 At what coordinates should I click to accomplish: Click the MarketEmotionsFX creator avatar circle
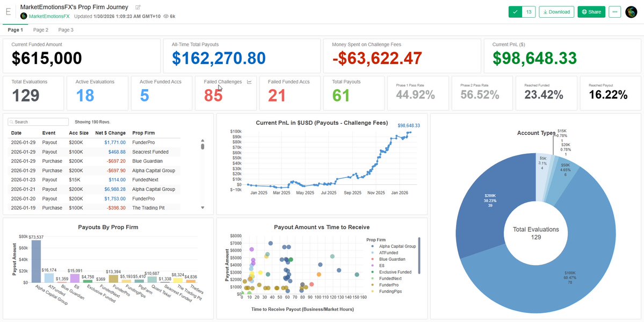24,16
